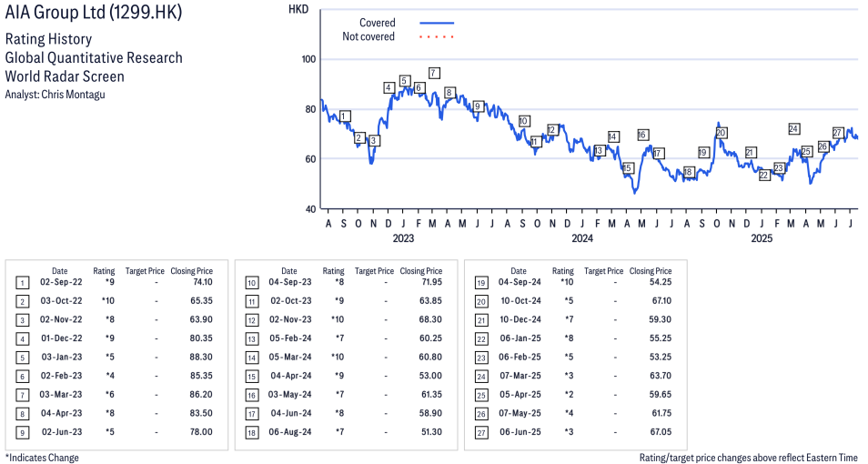
Task: Select the date 04-Sep-23 table cell
Action: click(x=290, y=282)
